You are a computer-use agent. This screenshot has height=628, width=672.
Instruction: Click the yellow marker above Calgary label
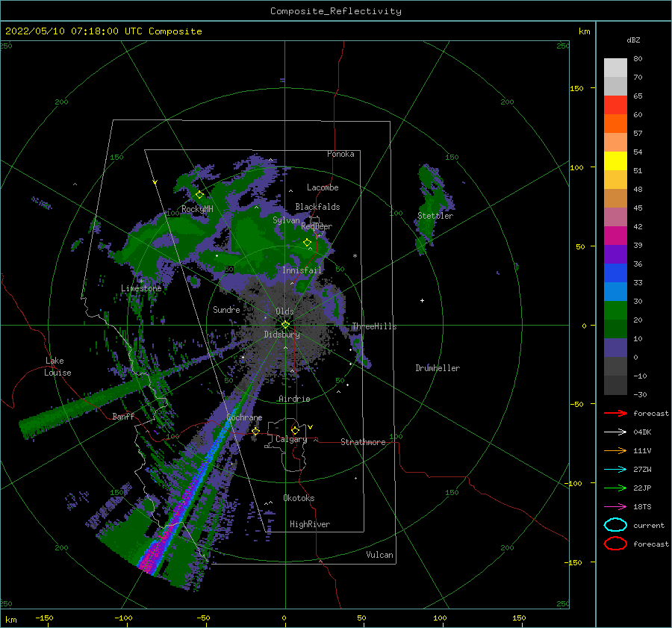click(295, 430)
